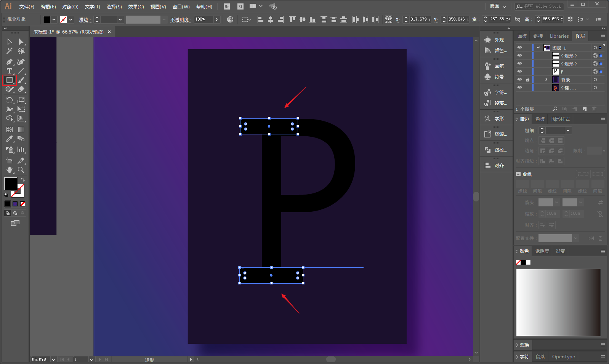
Task: Open the 对象(O) menu
Action: 70,7
